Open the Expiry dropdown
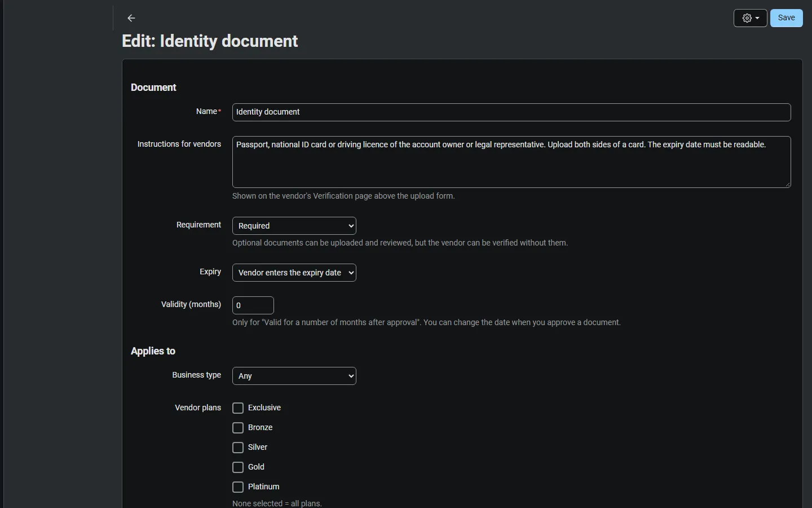 294,273
